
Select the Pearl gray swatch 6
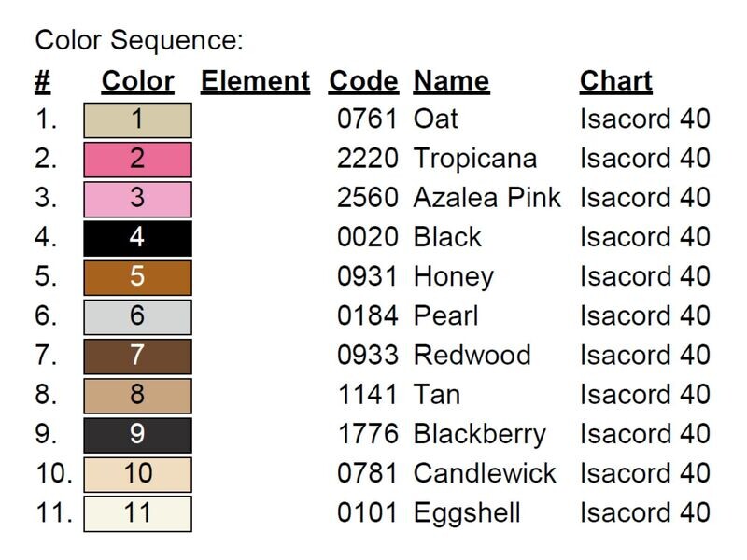point(137,317)
